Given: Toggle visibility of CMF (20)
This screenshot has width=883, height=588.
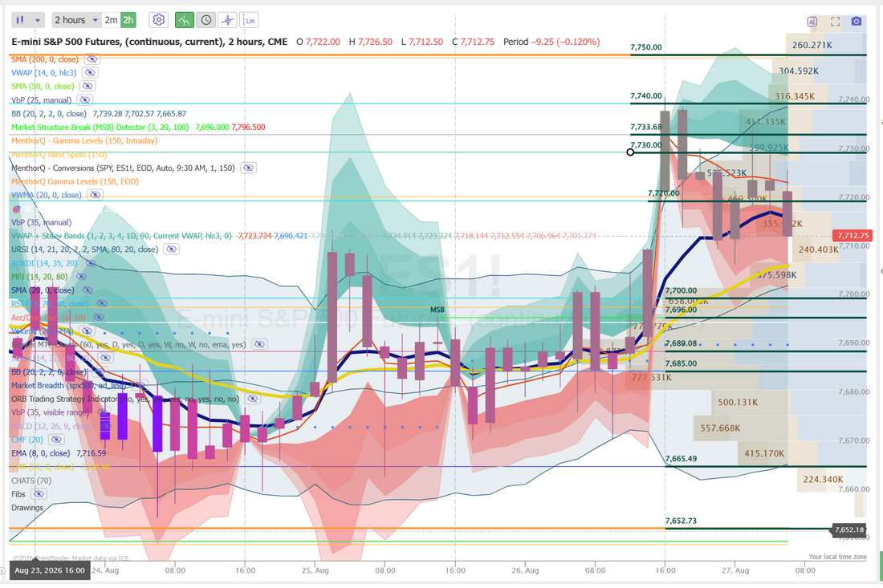Looking at the screenshot, I should (56, 440).
